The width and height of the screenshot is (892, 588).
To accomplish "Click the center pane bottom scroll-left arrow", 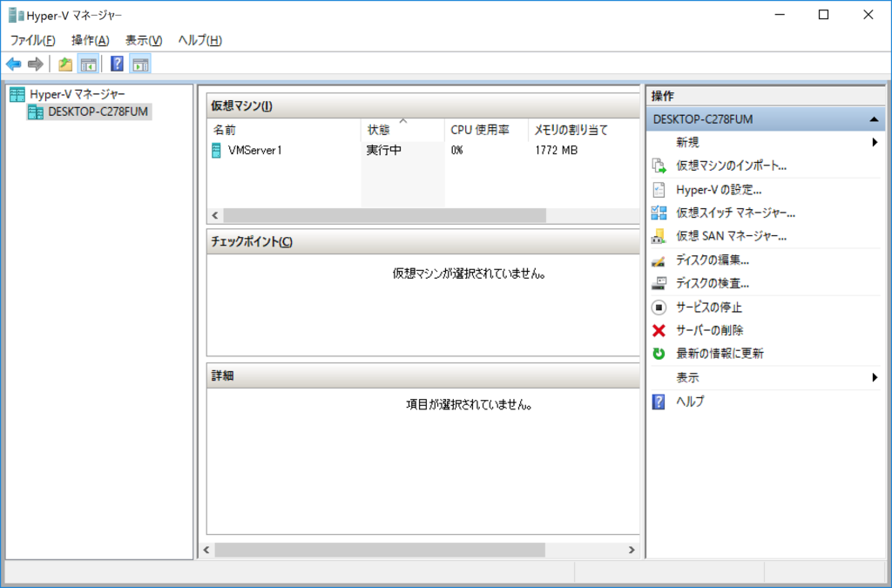I will click(x=206, y=550).
